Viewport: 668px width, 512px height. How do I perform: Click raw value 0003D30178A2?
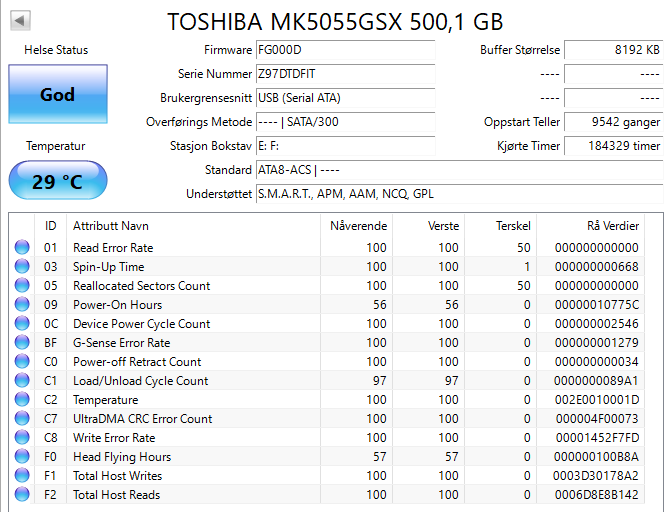point(596,475)
